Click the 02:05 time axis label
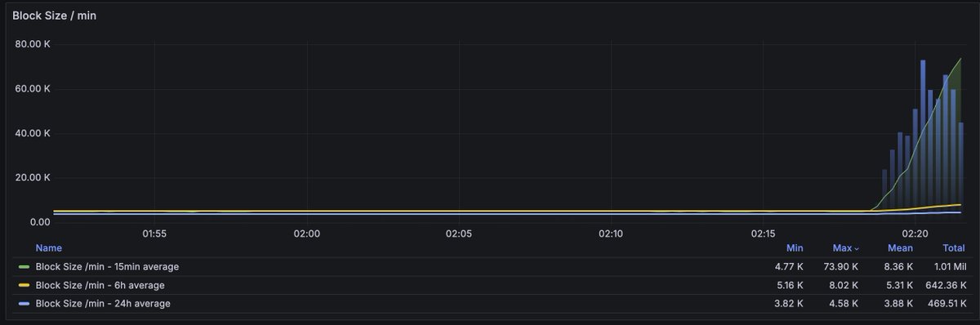980x325 pixels. pos(459,234)
